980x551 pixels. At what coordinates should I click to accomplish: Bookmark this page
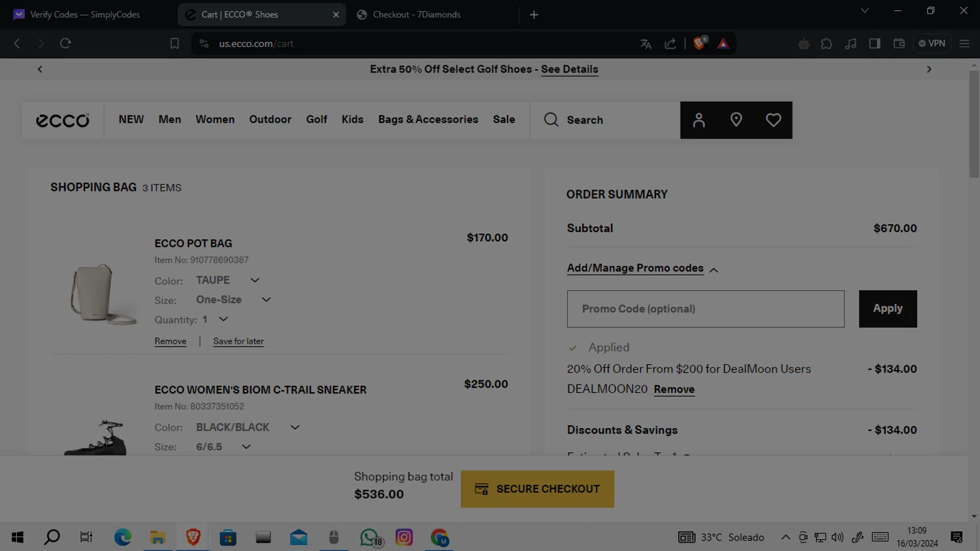click(174, 44)
